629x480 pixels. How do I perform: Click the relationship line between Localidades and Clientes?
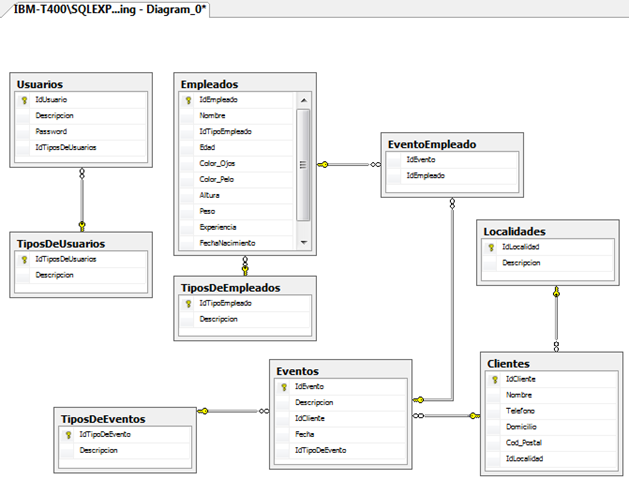click(x=556, y=319)
